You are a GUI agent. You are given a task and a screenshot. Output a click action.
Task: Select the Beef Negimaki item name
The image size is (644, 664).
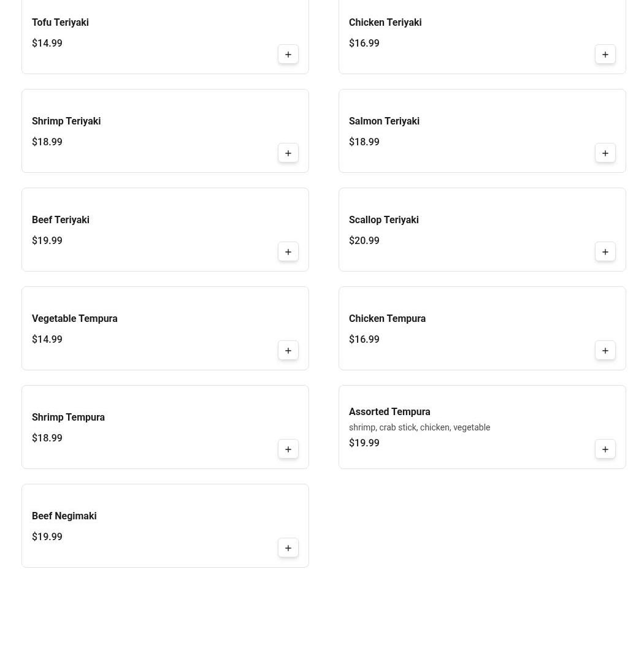point(64,516)
